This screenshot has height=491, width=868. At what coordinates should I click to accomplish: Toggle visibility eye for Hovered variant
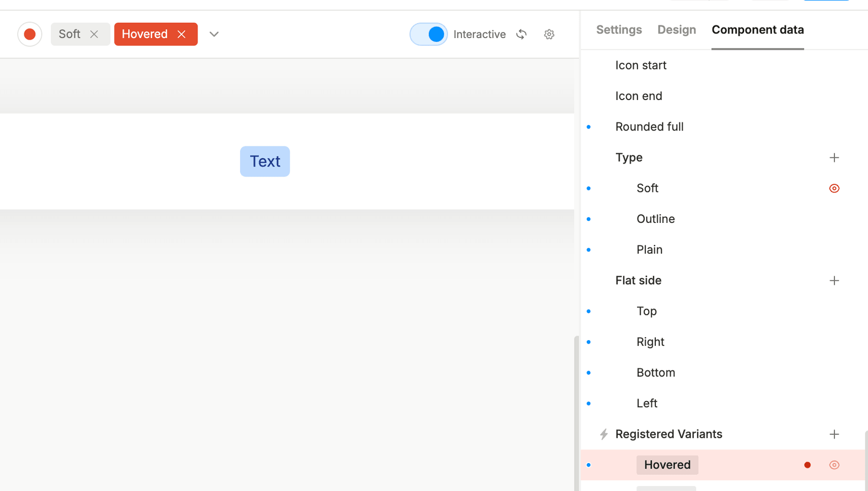point(834,465)
